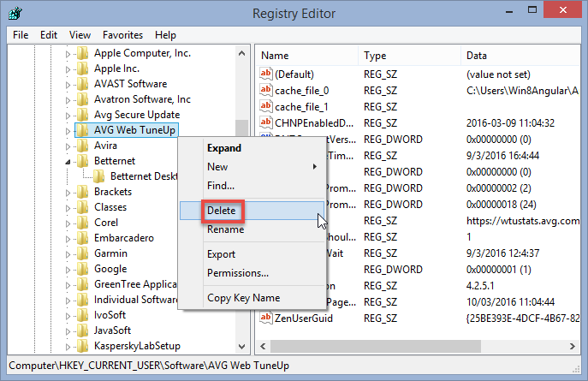This screenshot has width=588, height=381.
Task: Open the Edit menu
Action: pos(49,35)
